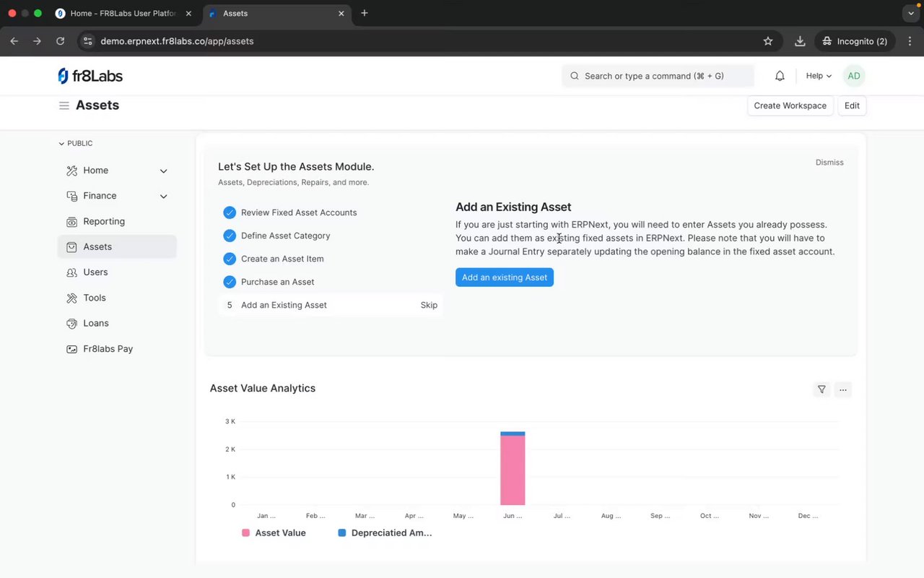924x578 pixels.
Task: Click the Purchase an Asset checkmark
Action: [230, 282]
